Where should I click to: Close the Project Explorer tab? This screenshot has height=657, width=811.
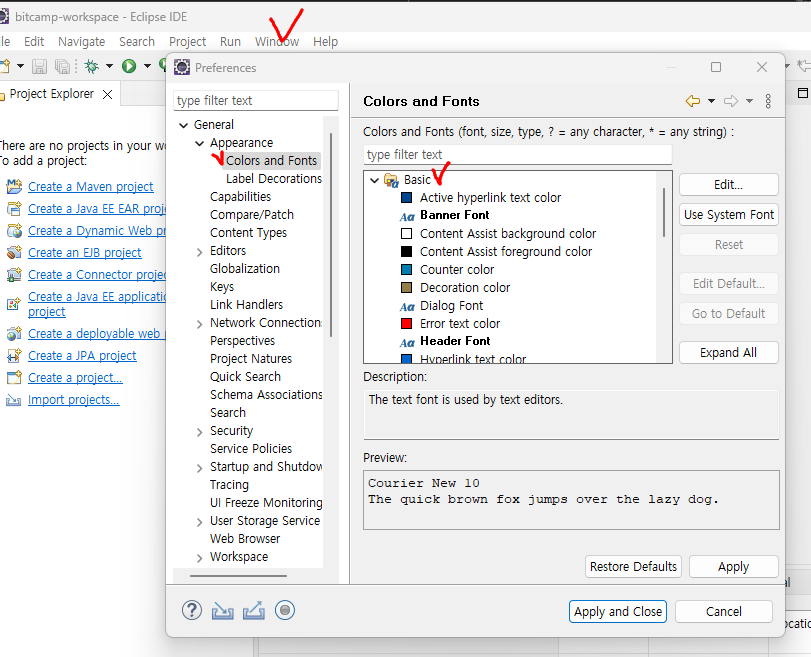pyautogui.click(x=108, y=94)
